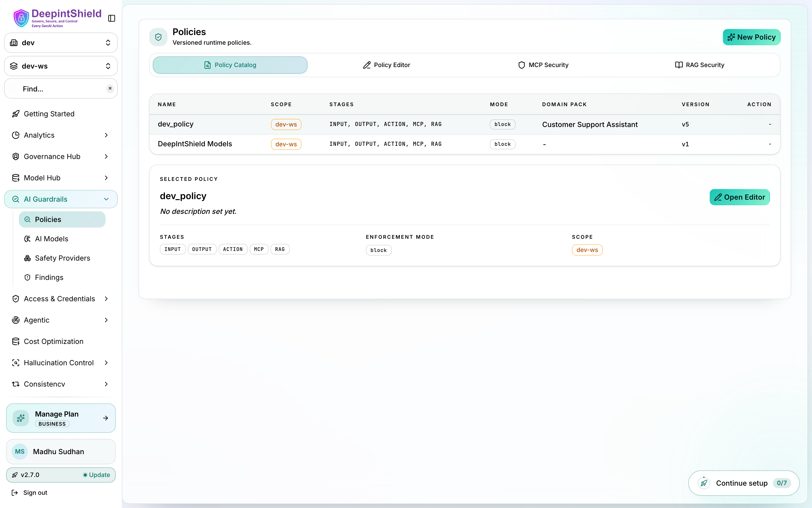Click the Analytics pie chart icon
Image resolution: width=812 pixels, height=508 pixels.
click(x=16, y=135)
